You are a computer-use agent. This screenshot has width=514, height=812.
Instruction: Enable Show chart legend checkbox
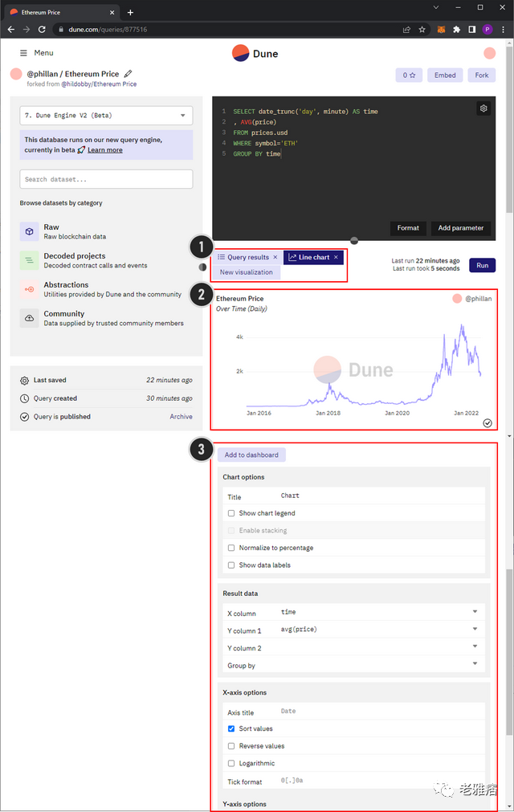coord(231,513)
